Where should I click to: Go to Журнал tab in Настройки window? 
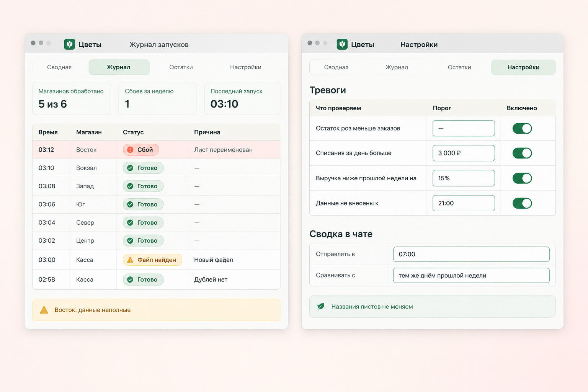pos(397,67)
